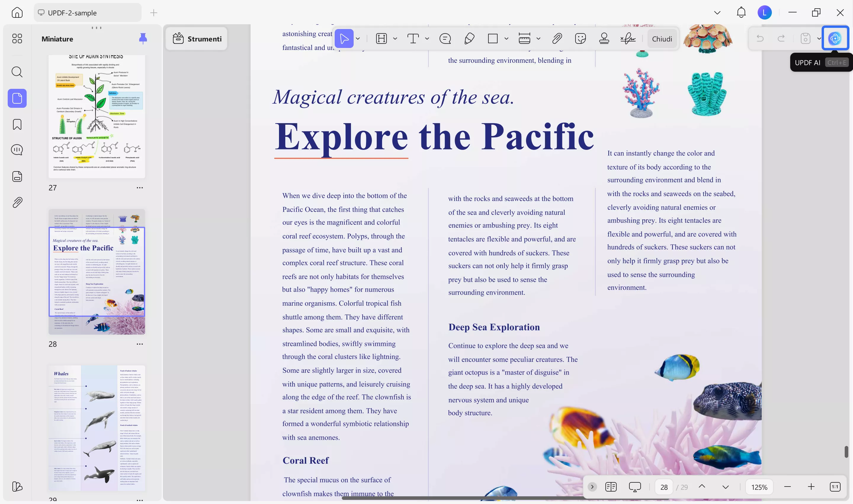Open options for page 28 thumbnail
Viewport: 853px width, 504px height.
point(140,344)
